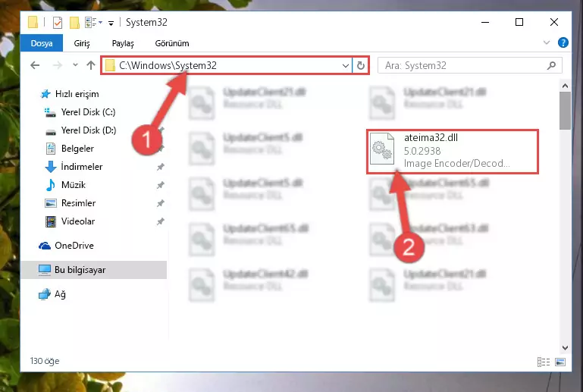
Task: Open Belgeler folder in sidebar
Action: 69,149
